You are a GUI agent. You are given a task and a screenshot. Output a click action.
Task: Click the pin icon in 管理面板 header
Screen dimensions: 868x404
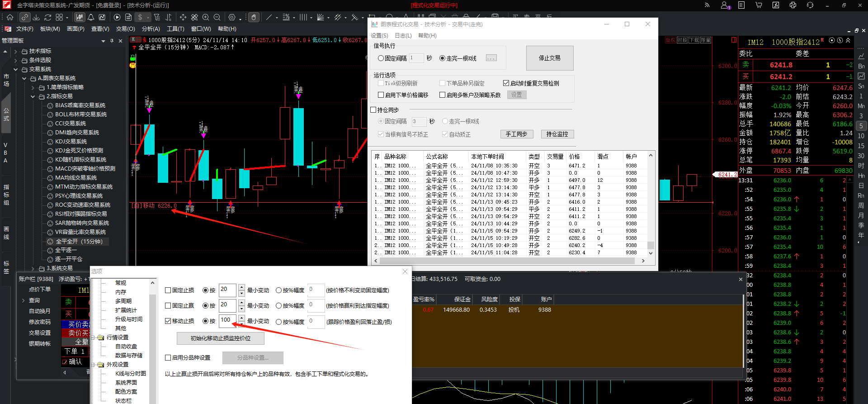112,41
